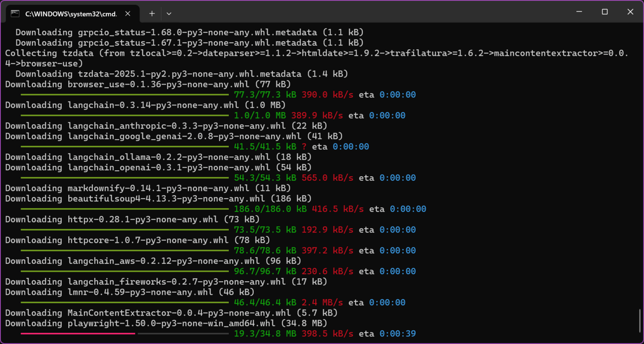Click the httpcore-1.0.7 download line
The width and height of the screenshot is (644, 344).
click(138, 240)
